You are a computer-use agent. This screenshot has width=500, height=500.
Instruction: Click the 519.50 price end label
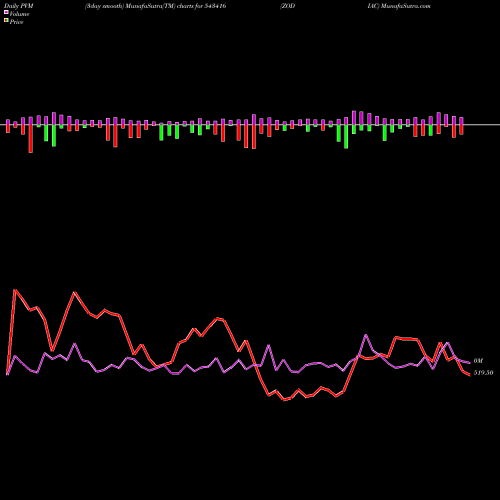click(483, 373)
